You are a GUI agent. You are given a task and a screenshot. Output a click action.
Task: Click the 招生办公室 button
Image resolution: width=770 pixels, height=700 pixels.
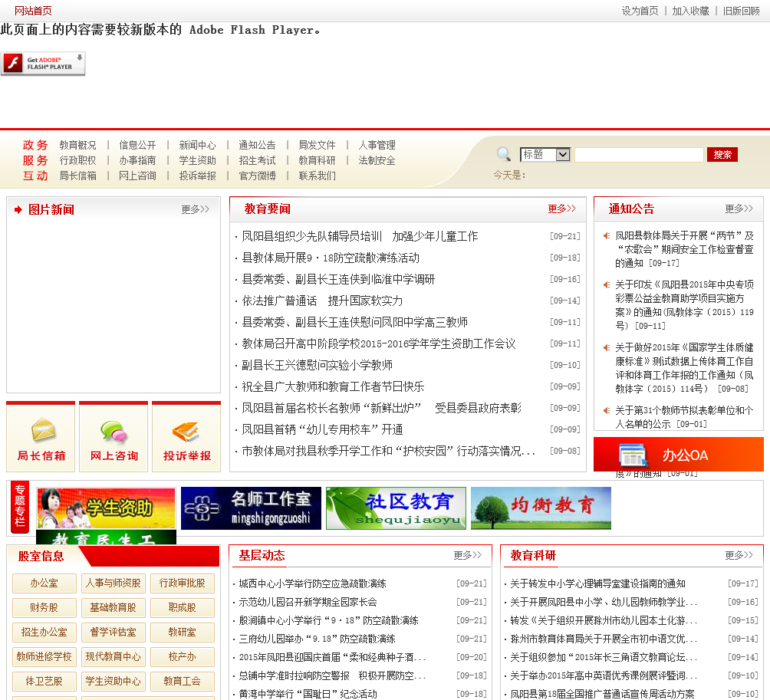[44, 633]
